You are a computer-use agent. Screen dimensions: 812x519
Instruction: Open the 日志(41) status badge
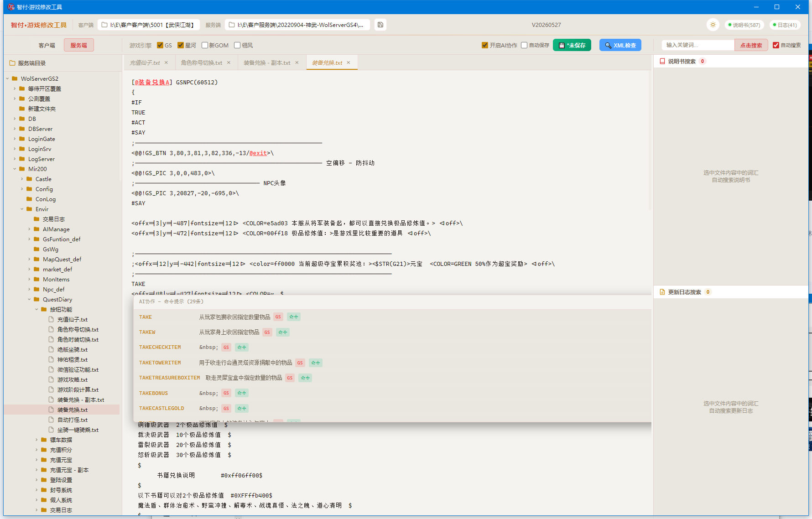pos(785,25)
